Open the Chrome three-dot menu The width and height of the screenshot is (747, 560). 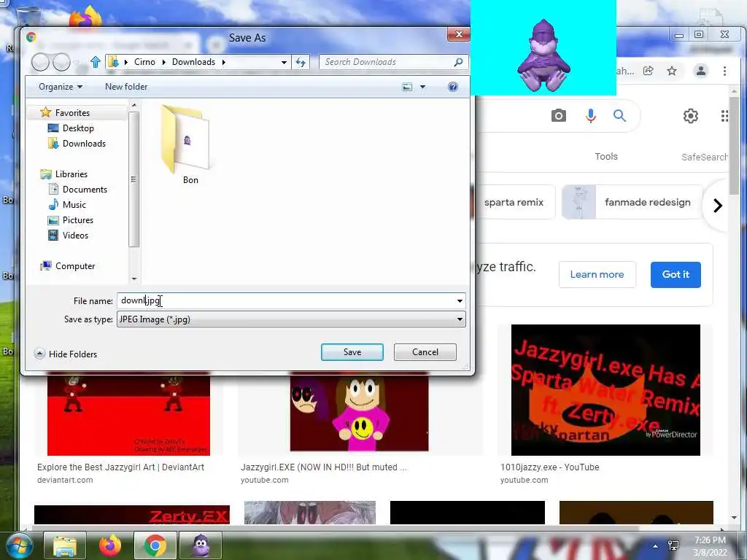pyautogui.click(x=724, y=71)
